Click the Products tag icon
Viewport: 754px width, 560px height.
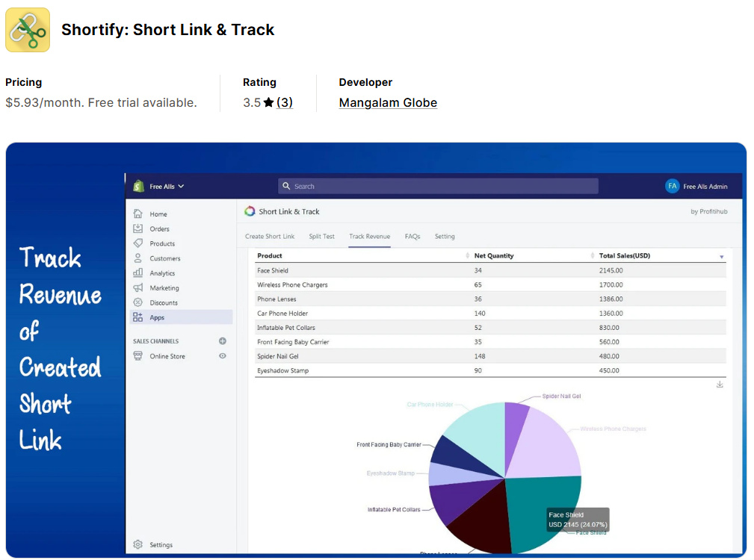(x=138, y=243)
